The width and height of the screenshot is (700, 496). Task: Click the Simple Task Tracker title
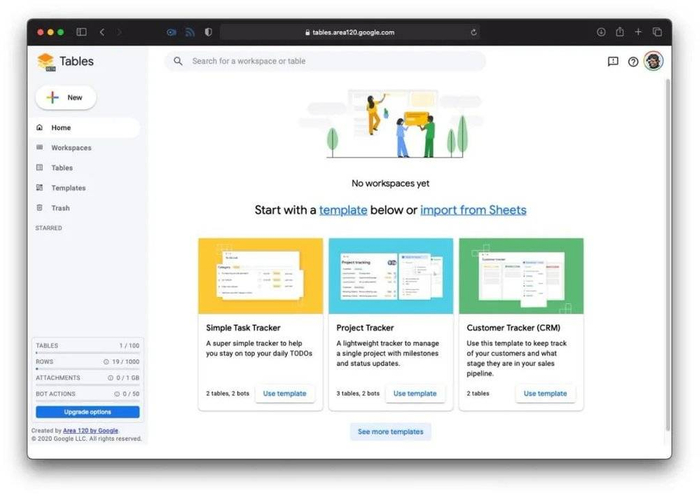click(243, 328)
